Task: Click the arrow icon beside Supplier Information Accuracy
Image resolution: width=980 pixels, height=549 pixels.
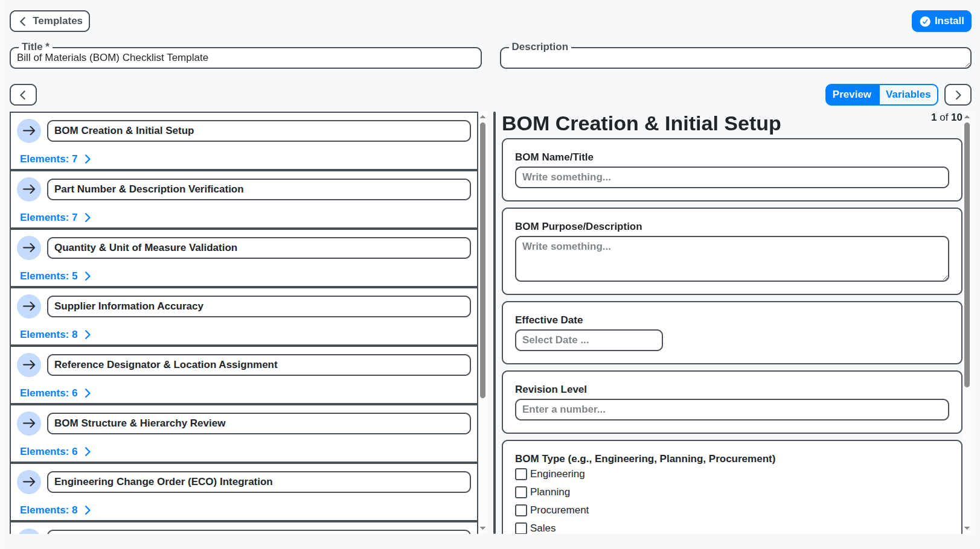Action: pyautogui.click(x=28, y=306)
